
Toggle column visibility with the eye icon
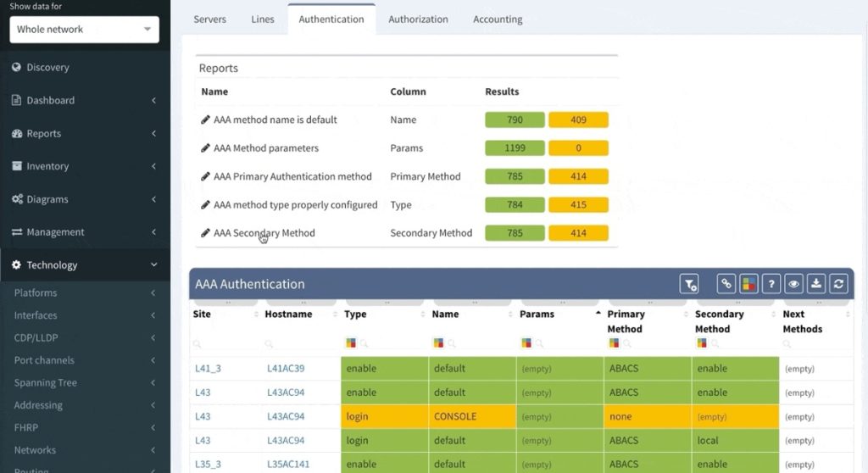[793, 284]
